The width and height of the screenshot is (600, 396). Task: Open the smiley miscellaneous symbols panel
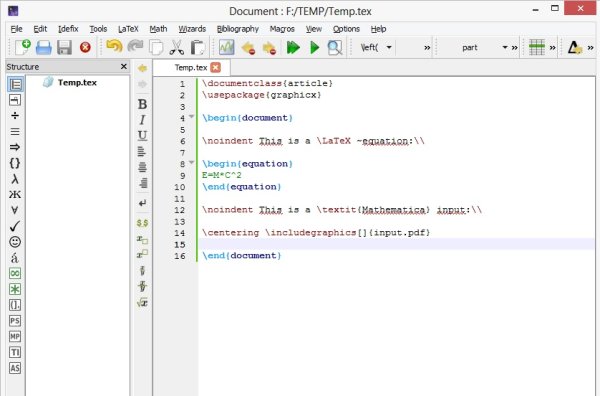click(x=15, y=242)
